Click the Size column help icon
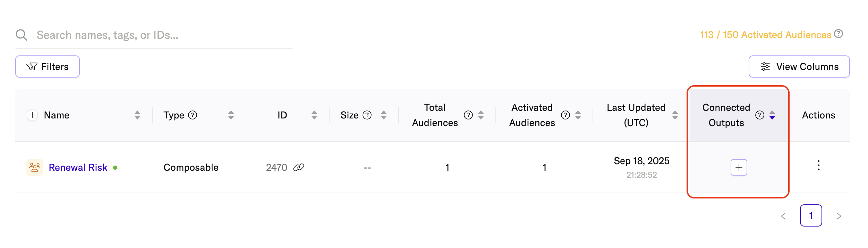 (367, 115)
